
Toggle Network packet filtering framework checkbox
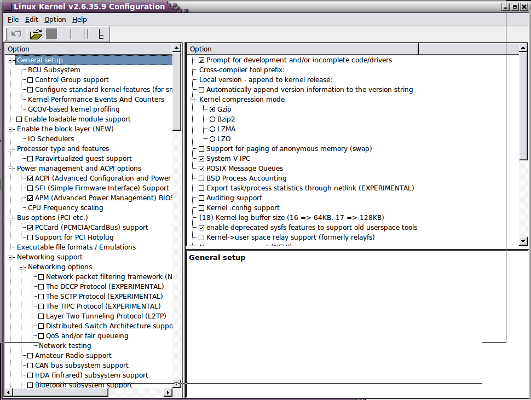coord(41,277)
